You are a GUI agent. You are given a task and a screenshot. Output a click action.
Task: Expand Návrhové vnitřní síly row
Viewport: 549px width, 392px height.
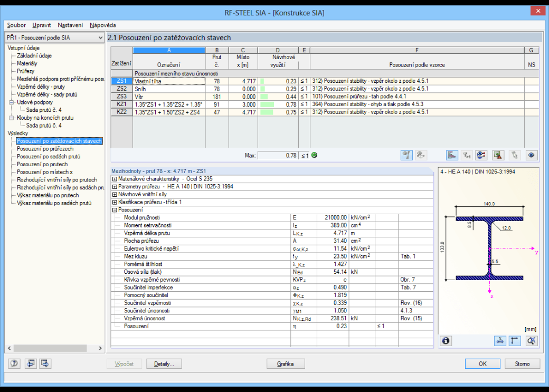point(115,194)
